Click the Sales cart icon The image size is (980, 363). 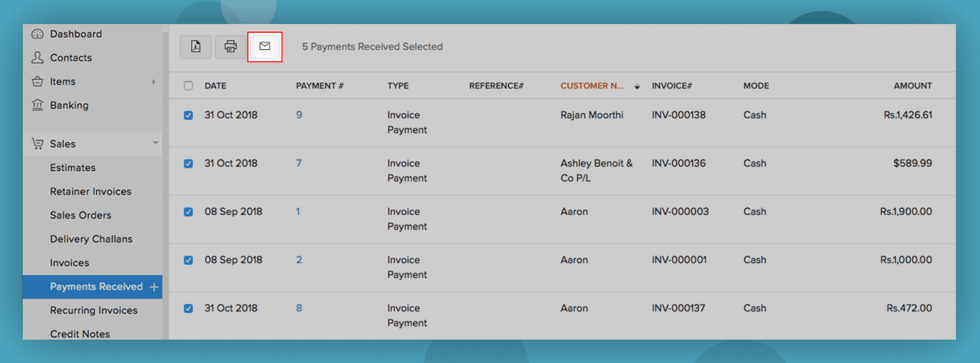point(38,144)
